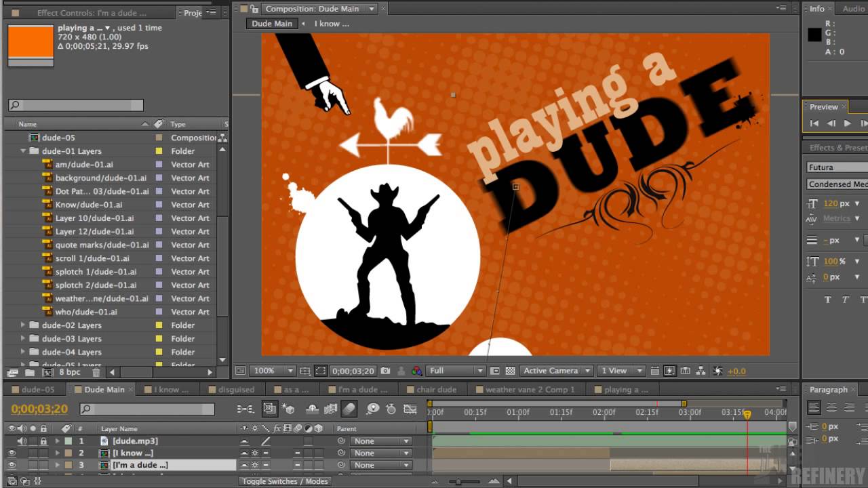The image size is (868, 488).
Task: Mute audio of the dude.mp3 layer
Action: click(x=22, y=441)
